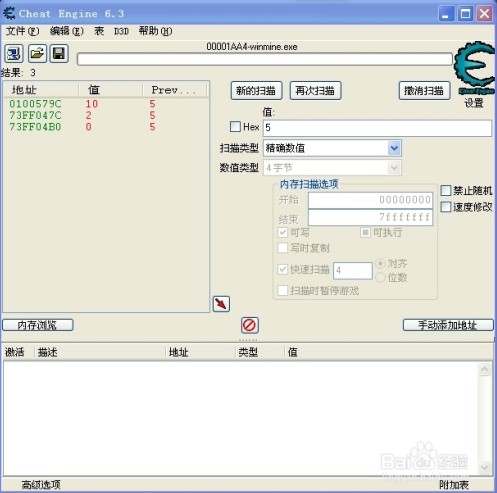Toggle the 快速扫描 fast scan checkbox
Screen dimensions: 497x493
(x=283, y=269)
